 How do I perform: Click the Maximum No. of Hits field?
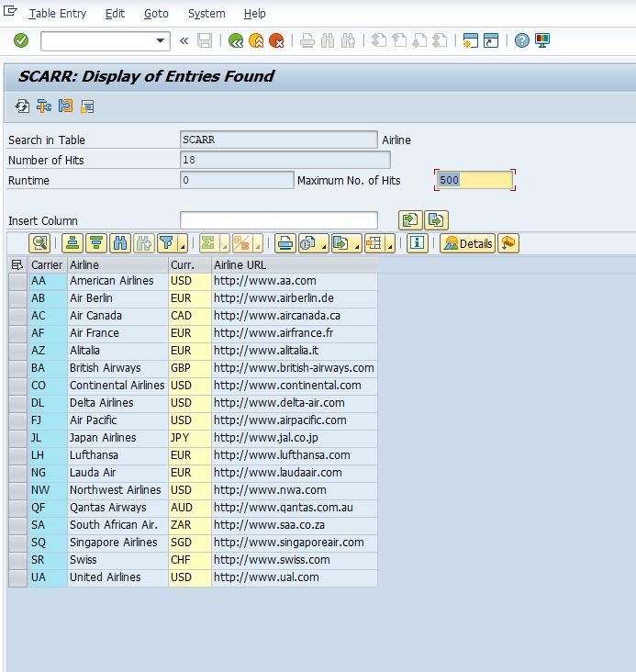(x=474, y=180)
